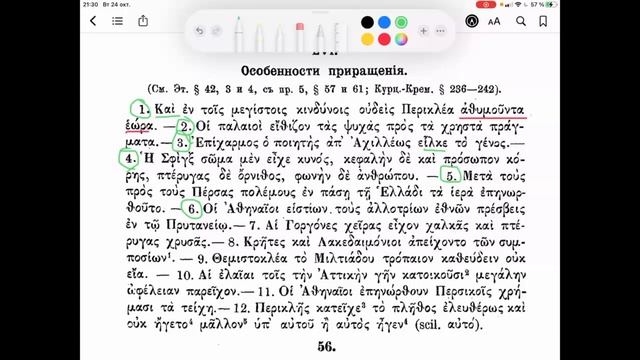Tap the word "Σφίγξ" in sentence 4
The height and width of the screenshot is (360, 640).
pyautogui.click(x=177, y=160)
